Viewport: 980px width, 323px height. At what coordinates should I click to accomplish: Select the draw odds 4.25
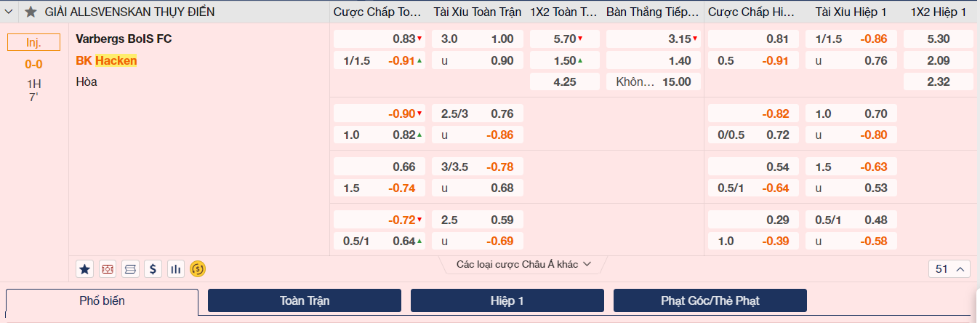pyautogui.click(x=565, y=81)
